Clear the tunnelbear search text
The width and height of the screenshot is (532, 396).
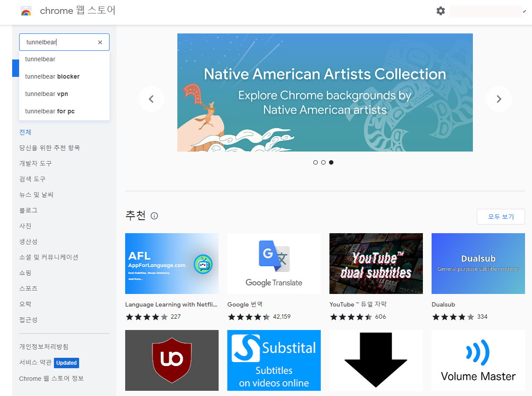[x=100, y=42]
